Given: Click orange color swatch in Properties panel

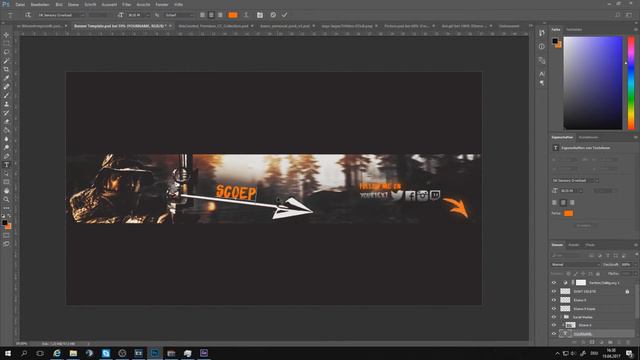Looking at the screenshot, I should pyautogui.click(x=568, y=213).
